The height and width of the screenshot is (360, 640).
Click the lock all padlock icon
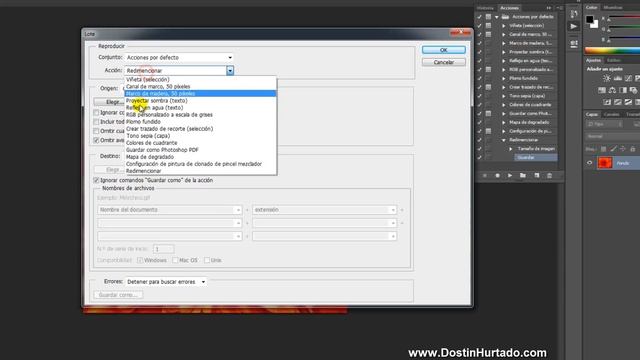point(633,149)
